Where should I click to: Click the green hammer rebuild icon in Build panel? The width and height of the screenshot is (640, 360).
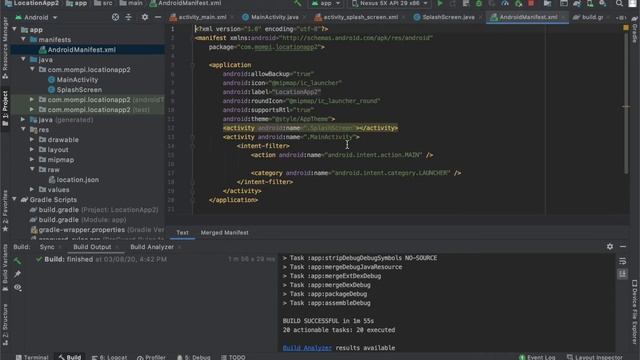pyautogui.click(x=18, y=260)
